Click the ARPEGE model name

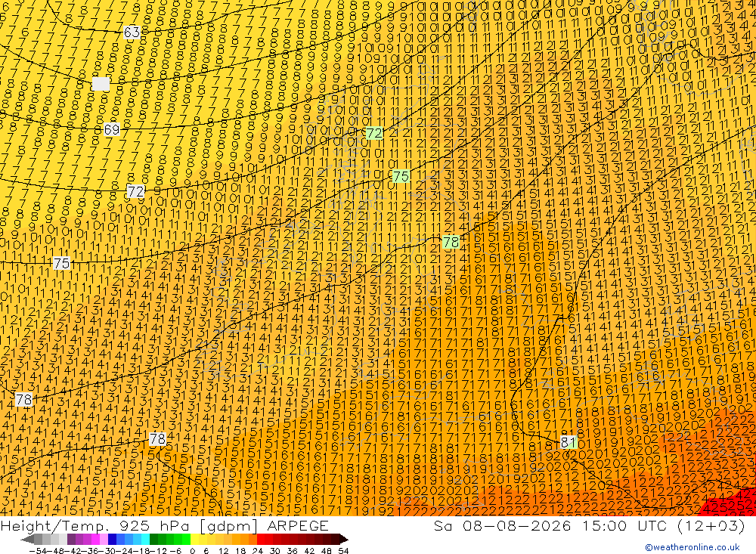pos(297,525)
